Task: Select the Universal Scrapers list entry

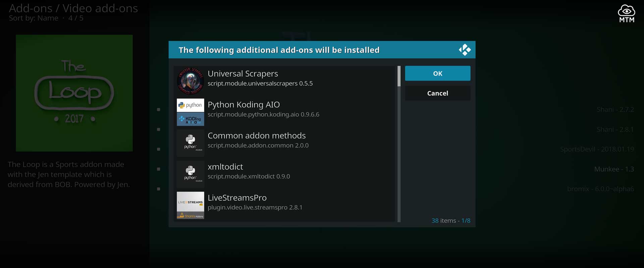Action: 285,81
